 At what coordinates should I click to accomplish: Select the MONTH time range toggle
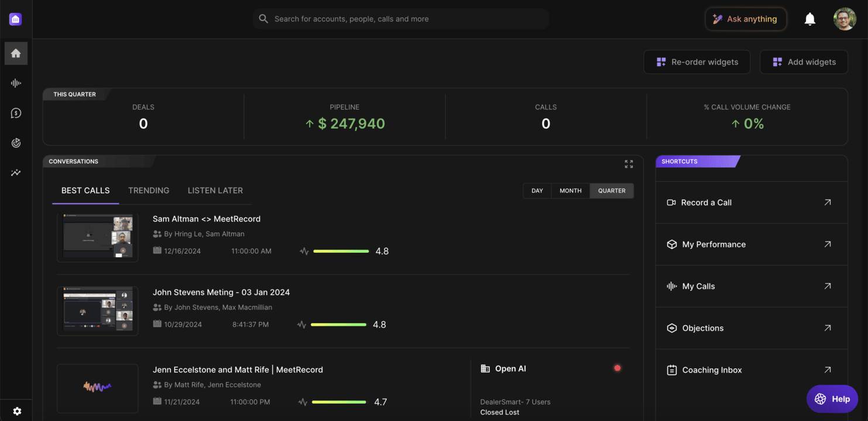[570, 191]
